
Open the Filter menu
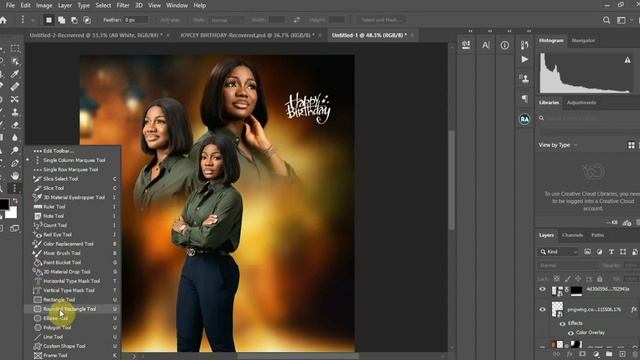click(x=123, y=5)
